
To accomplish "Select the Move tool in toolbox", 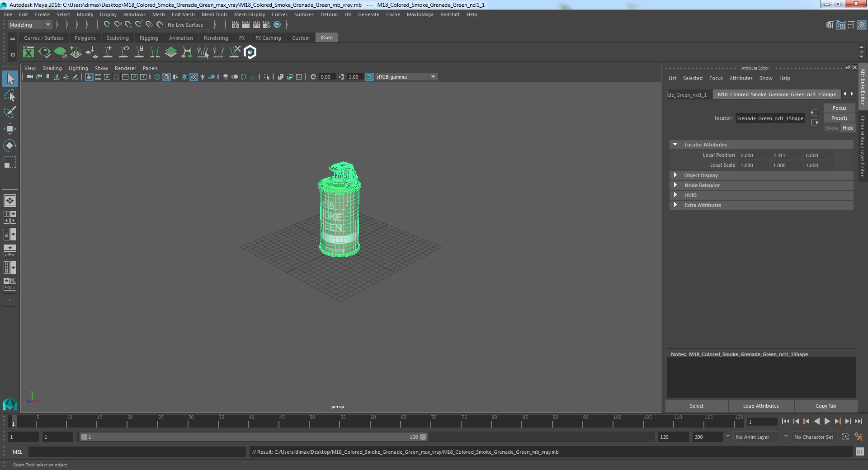I will [10, 129].
